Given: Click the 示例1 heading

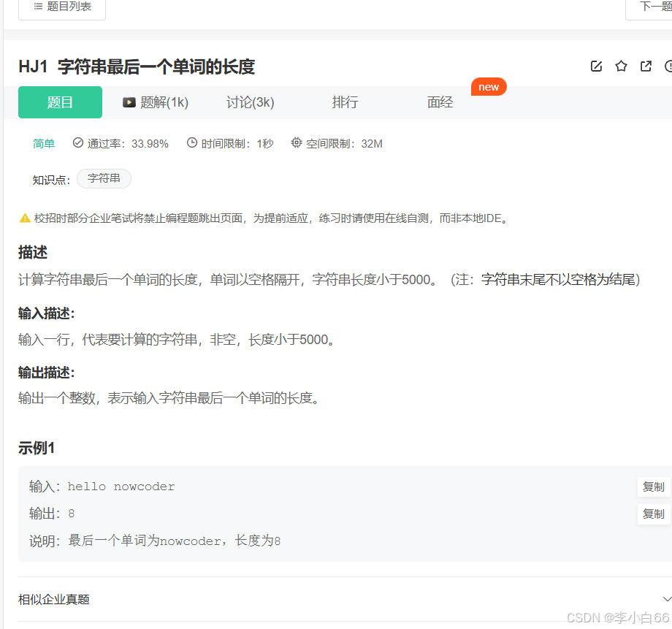Looking at the screenshot, I should 37,448.
